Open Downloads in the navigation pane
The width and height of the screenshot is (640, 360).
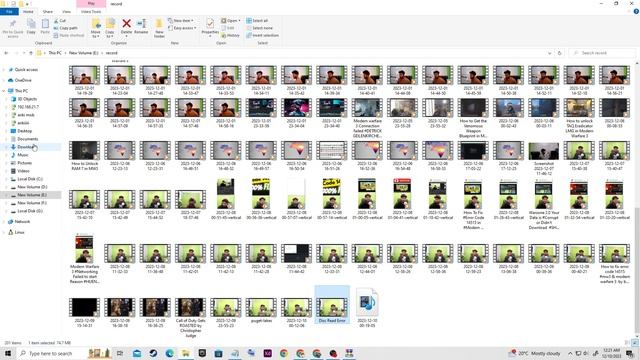click(x=26, y=147)
